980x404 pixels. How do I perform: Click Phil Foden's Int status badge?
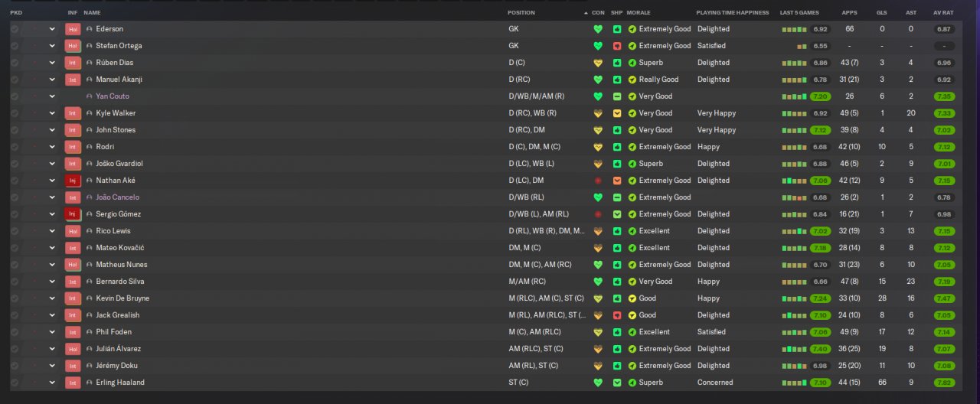pyautogui.click(x=73, y=332)
